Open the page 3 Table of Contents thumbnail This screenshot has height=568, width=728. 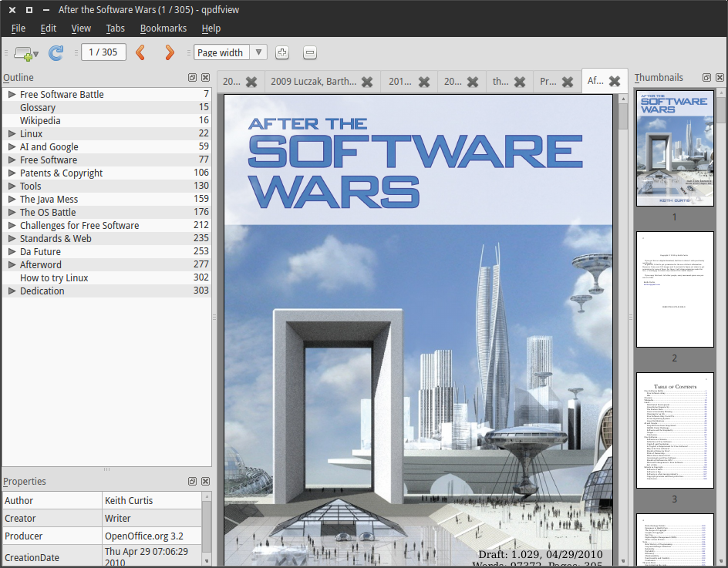point(675,430)
